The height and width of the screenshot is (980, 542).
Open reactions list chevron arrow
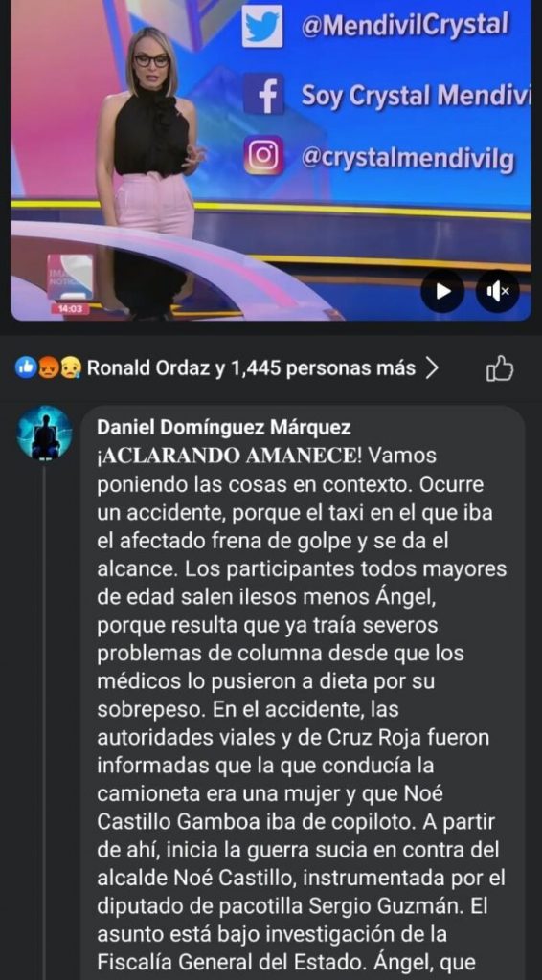pos(431,368)
